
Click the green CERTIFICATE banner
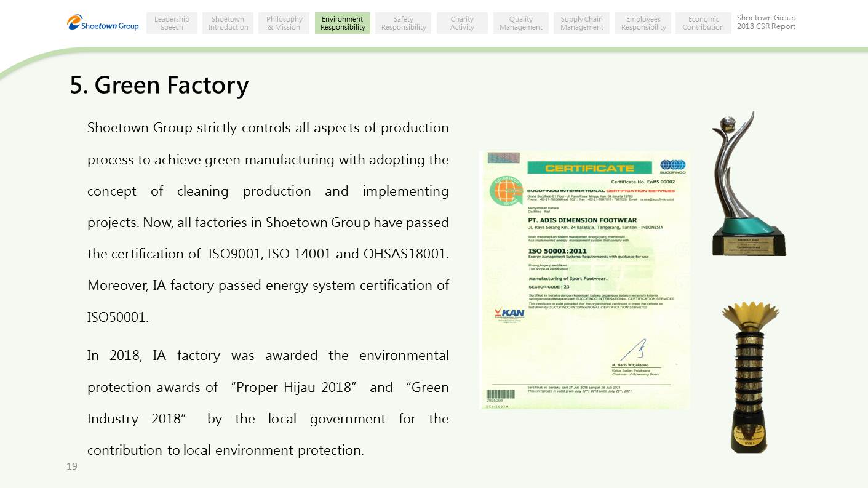[589, 168]
